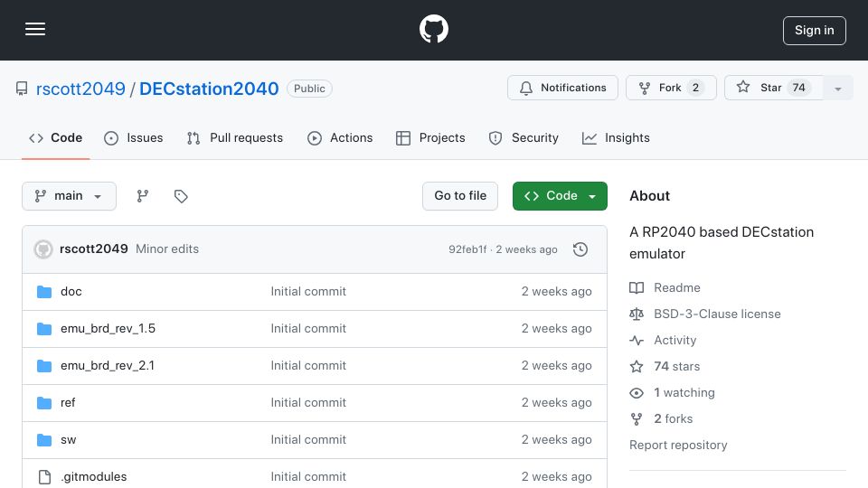This screenshot has width=868, height=488.
Task: Open Initial commit message in ref row
Action: click(308, 403)
